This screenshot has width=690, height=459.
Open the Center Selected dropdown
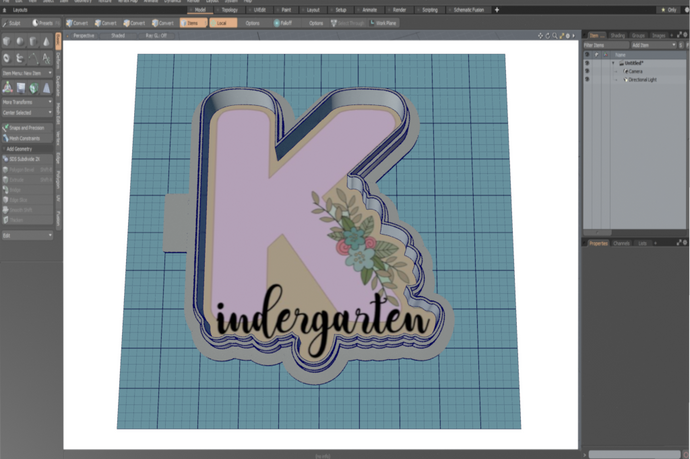point(27,113)
